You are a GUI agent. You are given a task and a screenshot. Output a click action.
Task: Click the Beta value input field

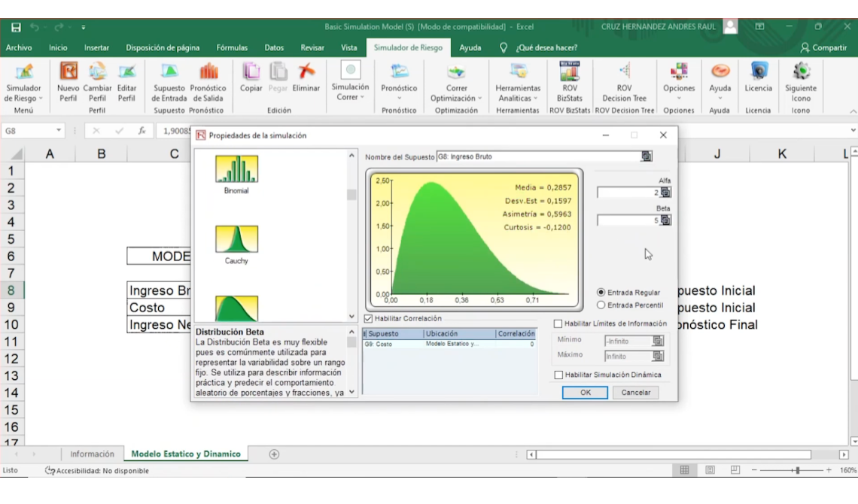tap(628, 220)
